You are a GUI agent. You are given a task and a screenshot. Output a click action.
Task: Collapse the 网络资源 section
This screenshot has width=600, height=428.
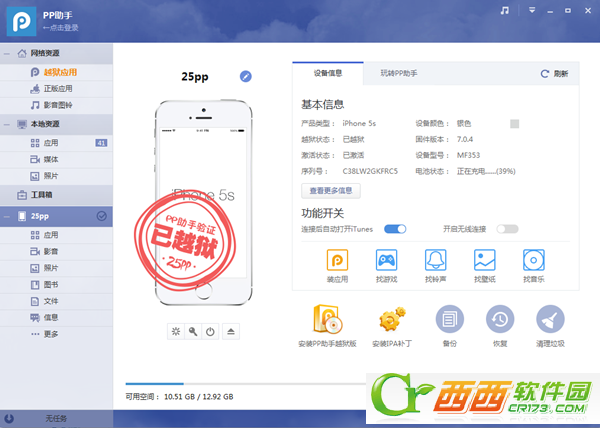7,54
